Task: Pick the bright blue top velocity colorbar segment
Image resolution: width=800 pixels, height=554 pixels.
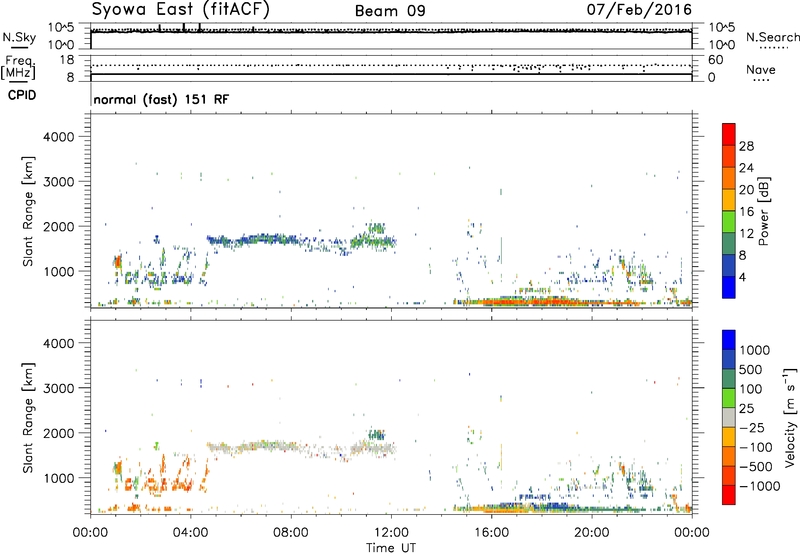Action: point(729,340)
